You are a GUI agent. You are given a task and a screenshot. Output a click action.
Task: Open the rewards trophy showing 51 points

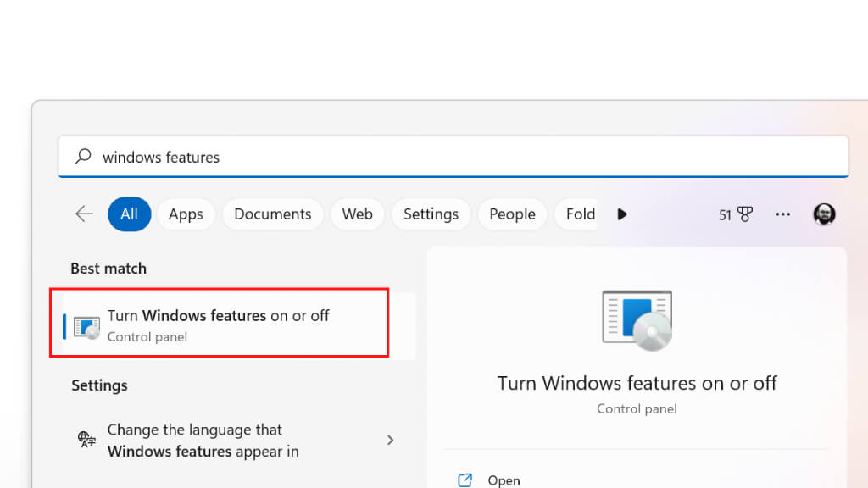click(x=736, y=214)
